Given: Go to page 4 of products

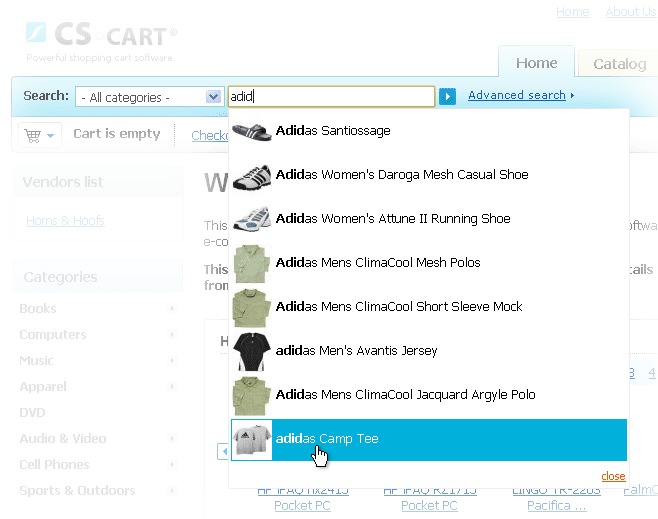Looking at the screenshot, I should [x=652, y=373].
